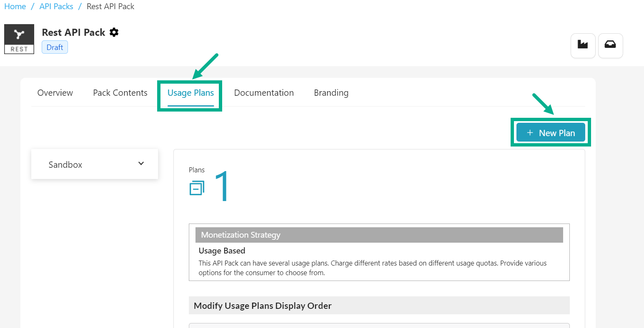Click the factory icon button at top right
644x328 pixels.
(582, 45)
